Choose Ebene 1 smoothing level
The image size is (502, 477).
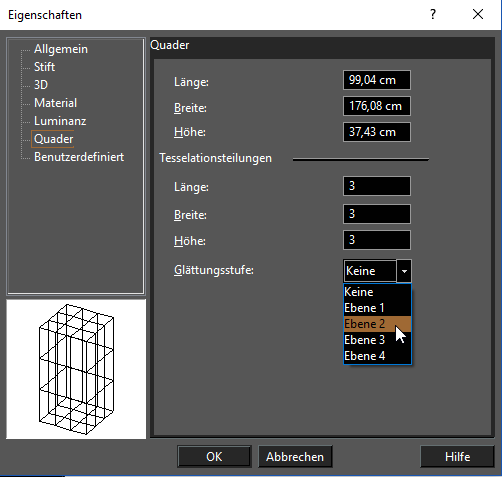(377, 308)
